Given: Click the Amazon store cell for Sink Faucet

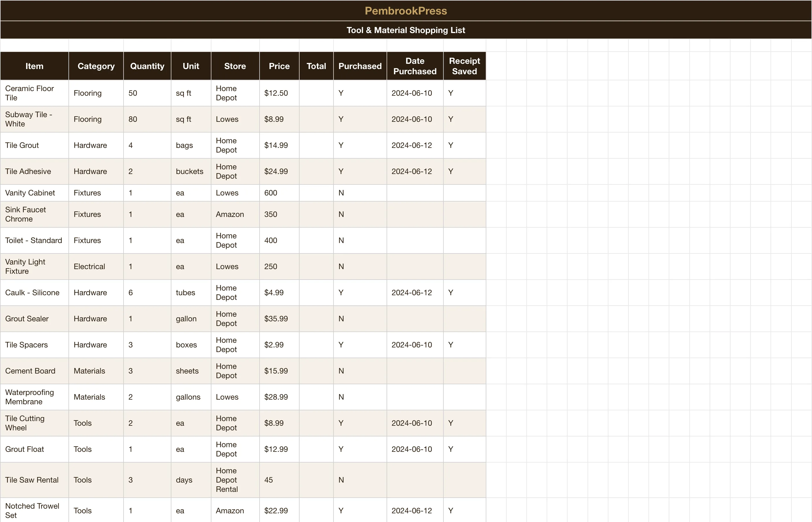Looking at the screenshot, I should (x=235, y=214).
